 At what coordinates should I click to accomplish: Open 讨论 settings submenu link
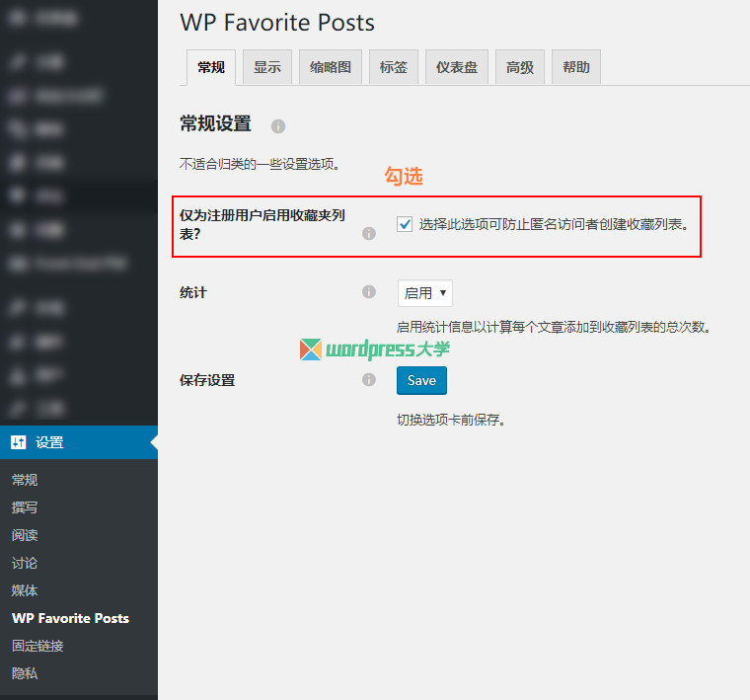(x=25, y=563)
